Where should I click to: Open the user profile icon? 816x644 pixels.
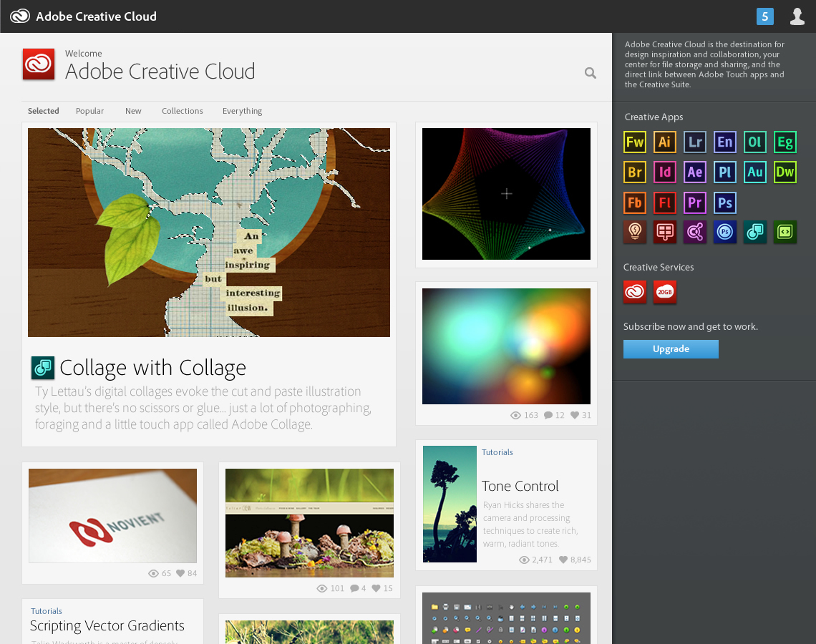(797, 16)
